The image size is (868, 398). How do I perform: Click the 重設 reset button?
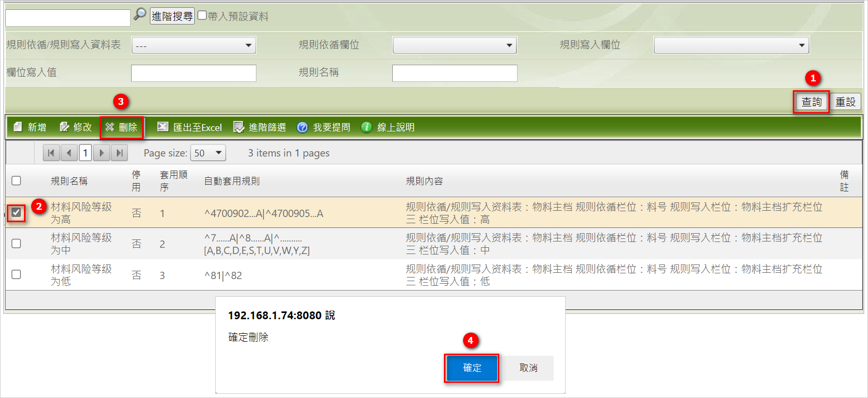846,102
